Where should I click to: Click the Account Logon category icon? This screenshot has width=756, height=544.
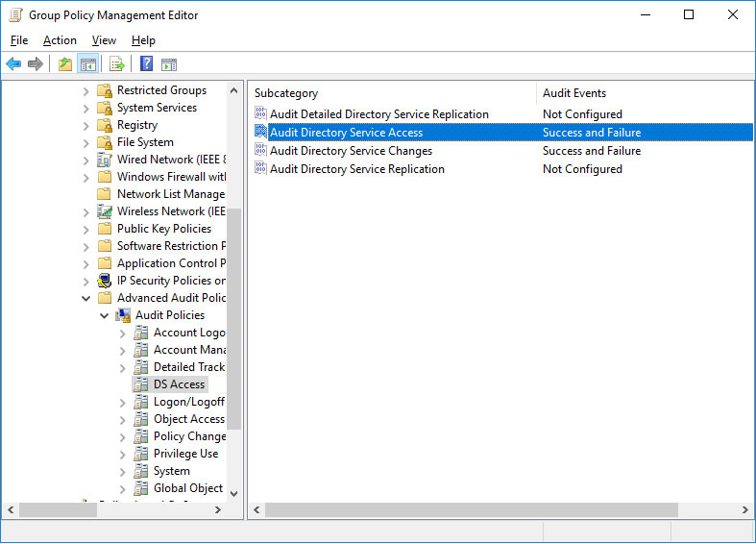[141, 333]
